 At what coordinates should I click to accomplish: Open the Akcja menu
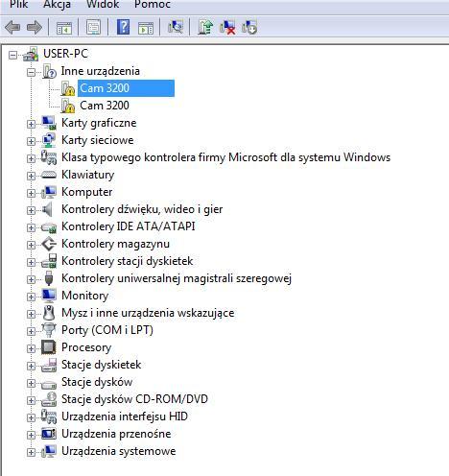tap(57, 5)
